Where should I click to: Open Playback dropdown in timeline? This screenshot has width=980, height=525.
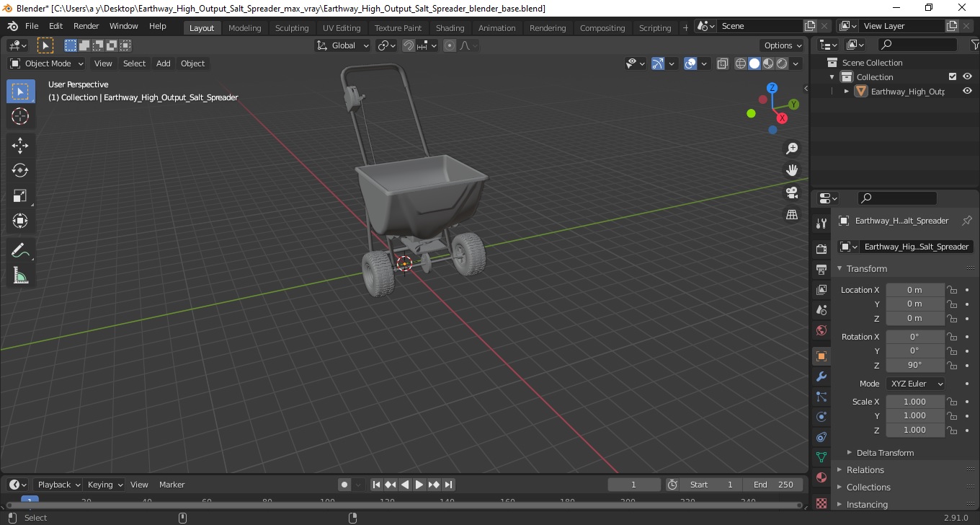59,485
